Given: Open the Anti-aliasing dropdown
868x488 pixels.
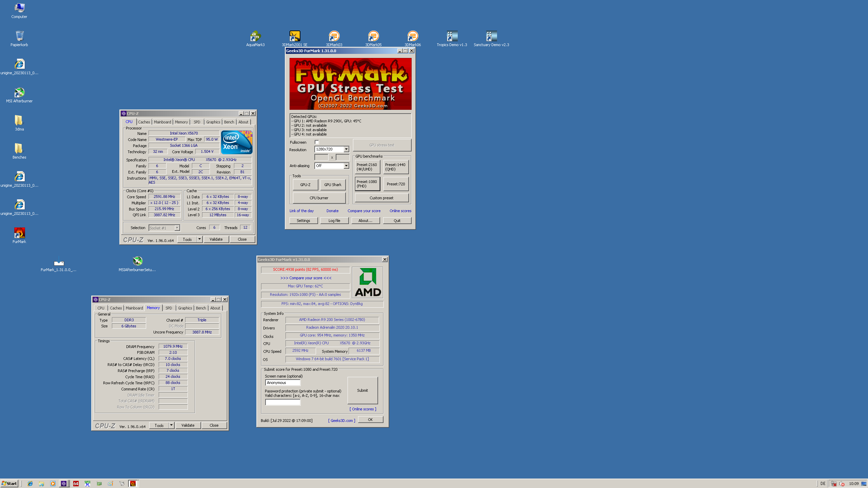Looking at the screenshot, I should pos(346,166).
